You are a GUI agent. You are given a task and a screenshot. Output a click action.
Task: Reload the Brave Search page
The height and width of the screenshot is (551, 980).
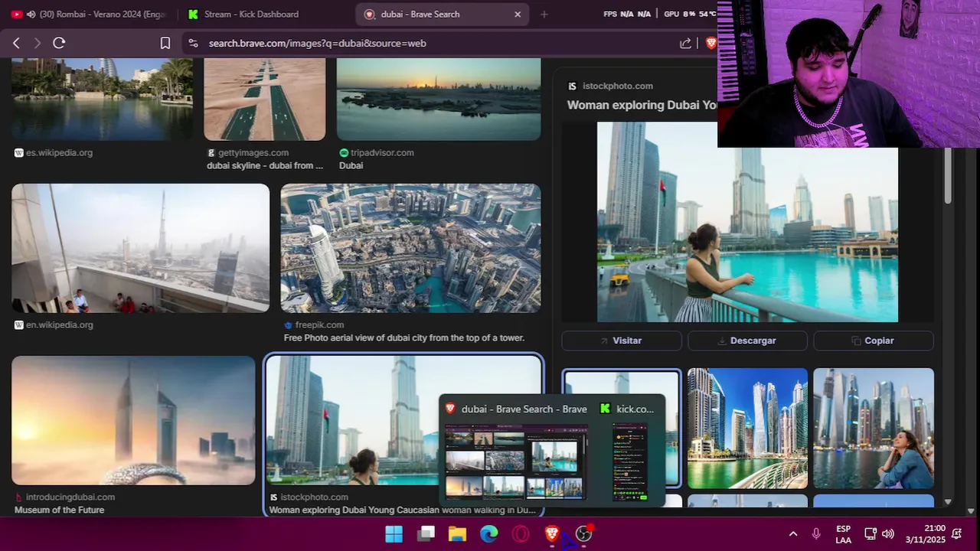(59, 43)
